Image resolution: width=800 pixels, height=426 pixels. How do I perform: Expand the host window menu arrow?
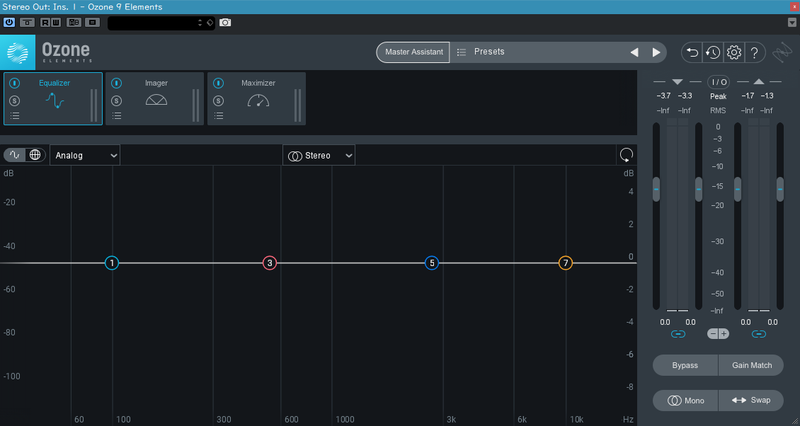(792, 22)
